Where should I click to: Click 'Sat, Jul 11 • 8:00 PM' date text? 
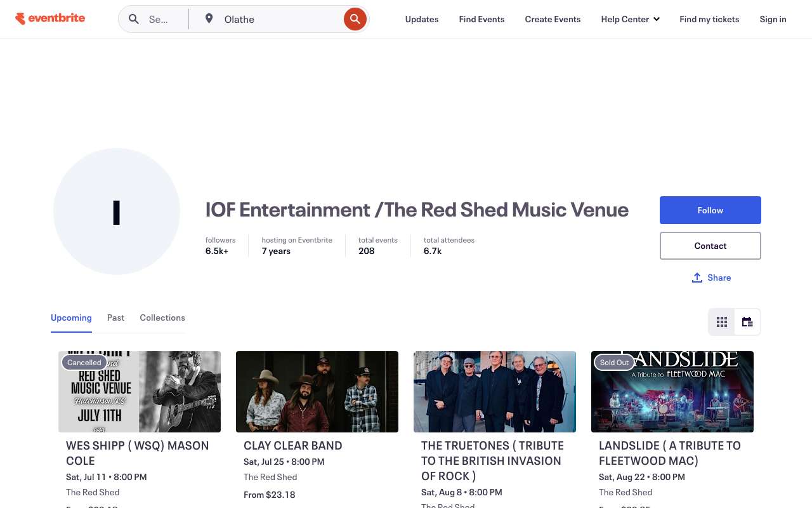coord(107,477)
